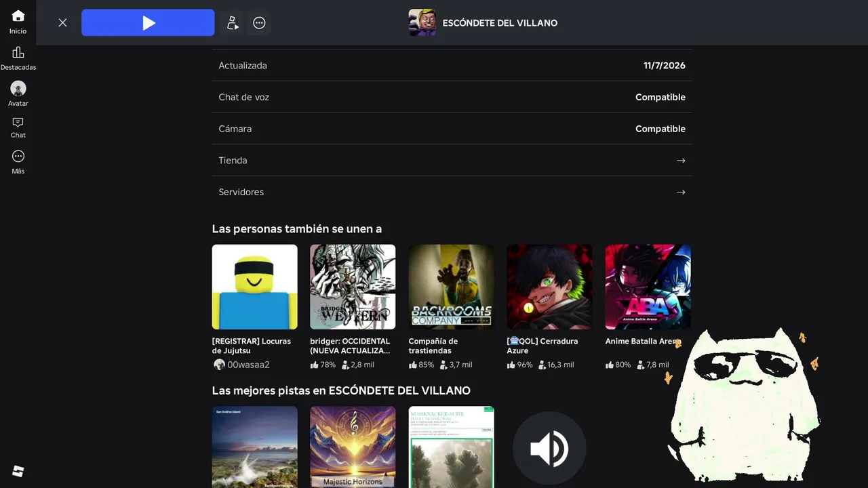Click the 2,8 mil player count
Screen dimensions: 868x488
coord(358,365)
